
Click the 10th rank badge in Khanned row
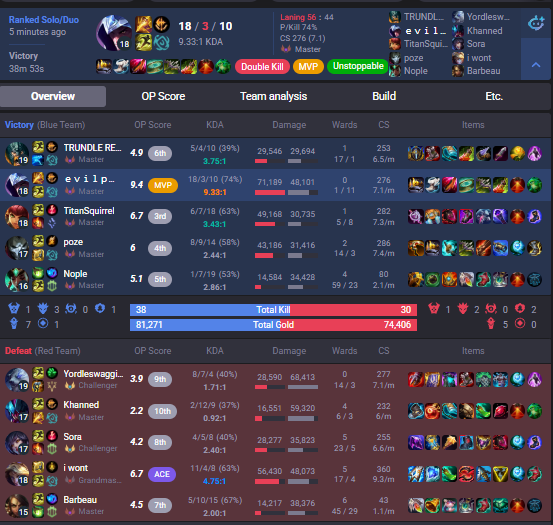(x=162, y=411)
